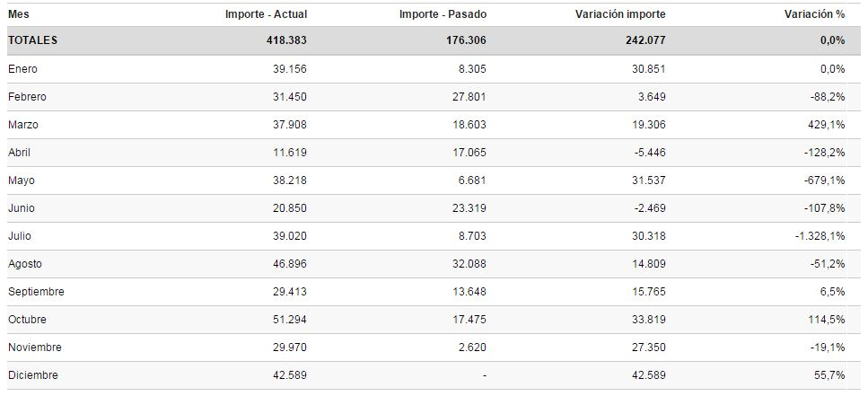Click the Julio row label

19,236
